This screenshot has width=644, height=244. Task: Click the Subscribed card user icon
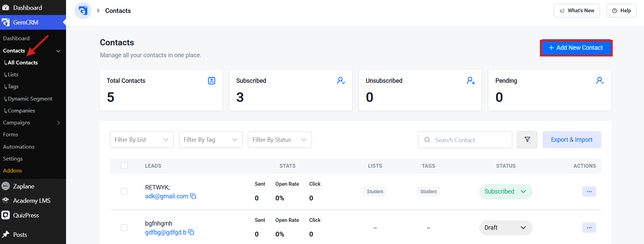tap(341, 81)
